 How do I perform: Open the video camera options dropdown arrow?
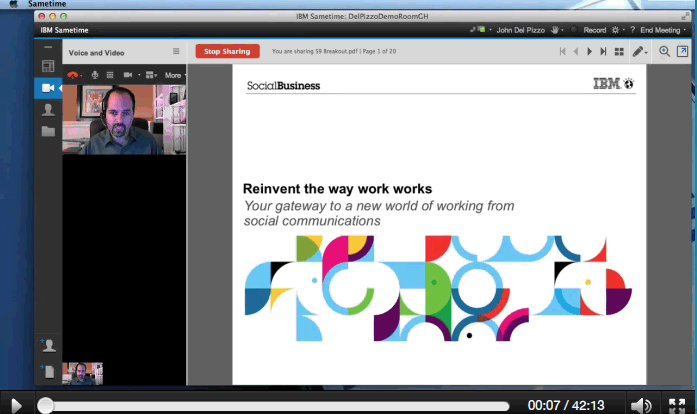[x=139, y=75]
